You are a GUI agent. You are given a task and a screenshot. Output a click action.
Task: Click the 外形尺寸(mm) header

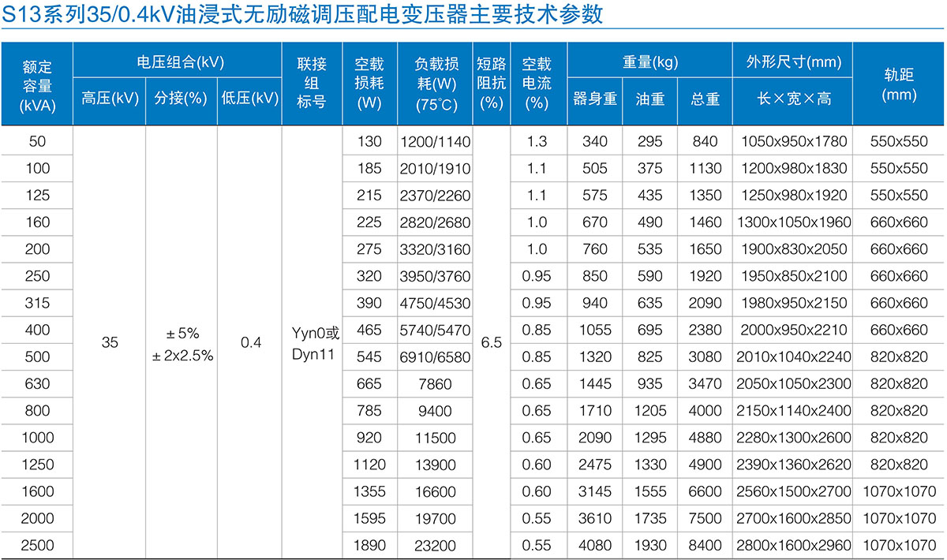pyautogui.click(x=793, y=62)
